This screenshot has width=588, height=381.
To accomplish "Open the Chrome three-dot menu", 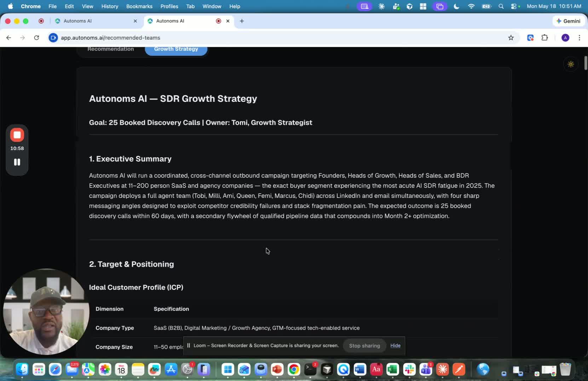I will point(579,38).
